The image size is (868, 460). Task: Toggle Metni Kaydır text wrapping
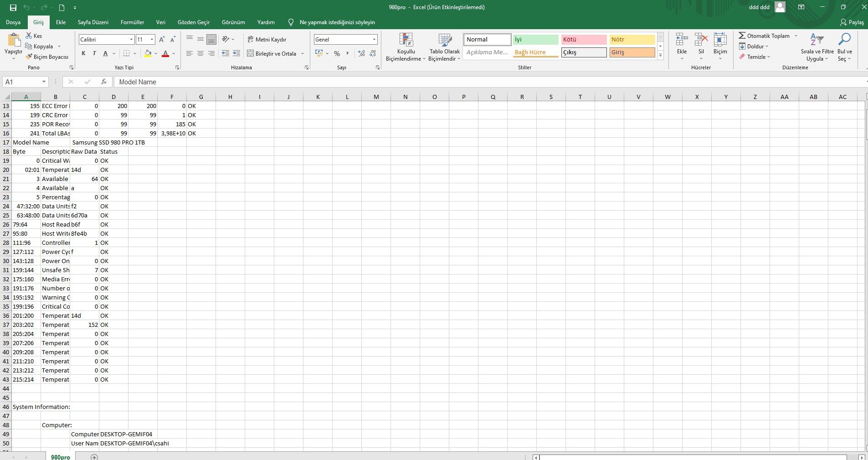pyautogui.click(x=267, y=40)
